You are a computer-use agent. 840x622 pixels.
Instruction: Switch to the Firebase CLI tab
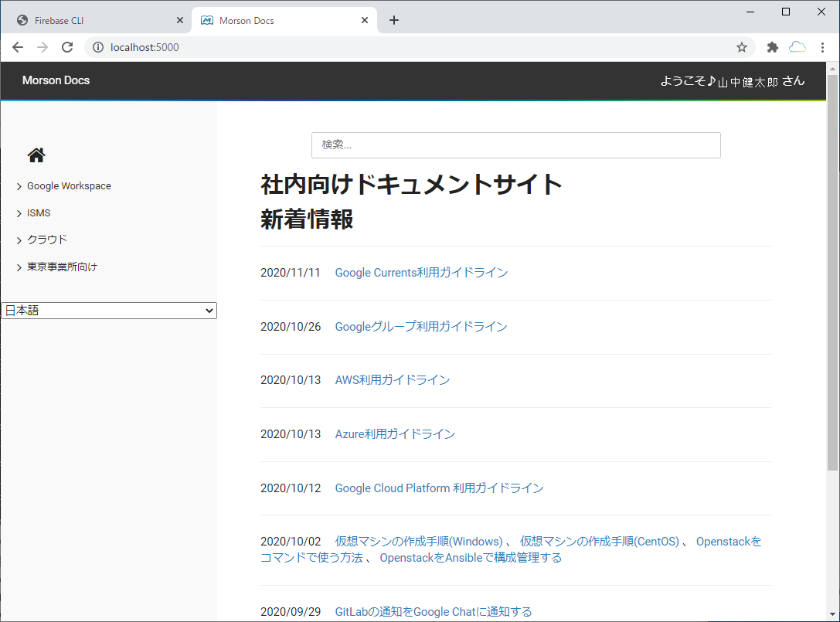click(x=93, y=20)
